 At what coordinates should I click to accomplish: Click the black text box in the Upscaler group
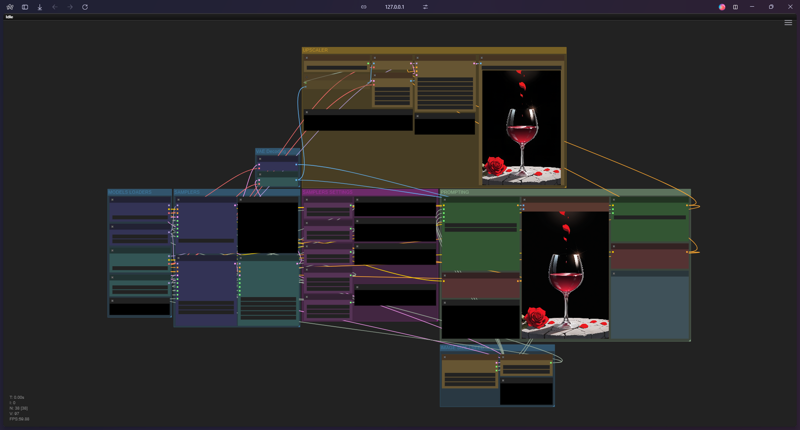pyautogui.click(x=358, y=121)
